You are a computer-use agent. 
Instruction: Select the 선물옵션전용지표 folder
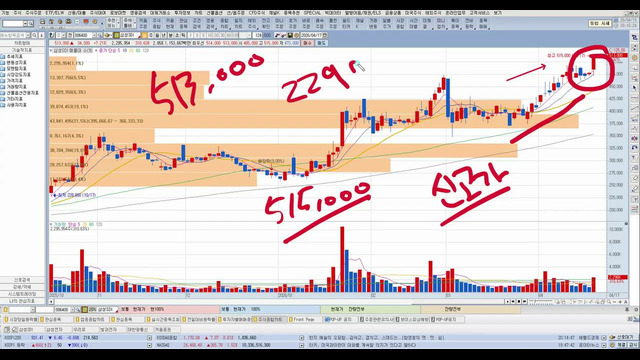click(19, 93)
